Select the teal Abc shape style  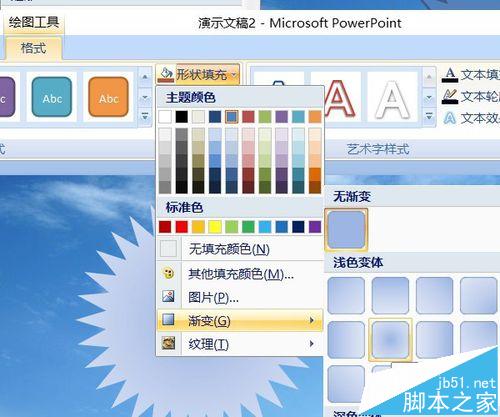coord(52,97)
